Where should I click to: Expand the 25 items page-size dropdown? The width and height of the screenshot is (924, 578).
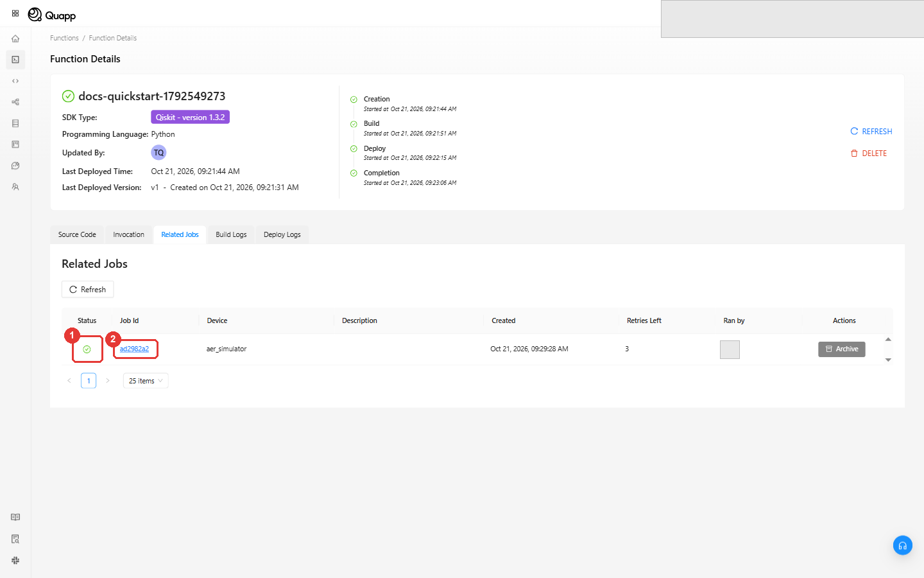tap(146, 381)
